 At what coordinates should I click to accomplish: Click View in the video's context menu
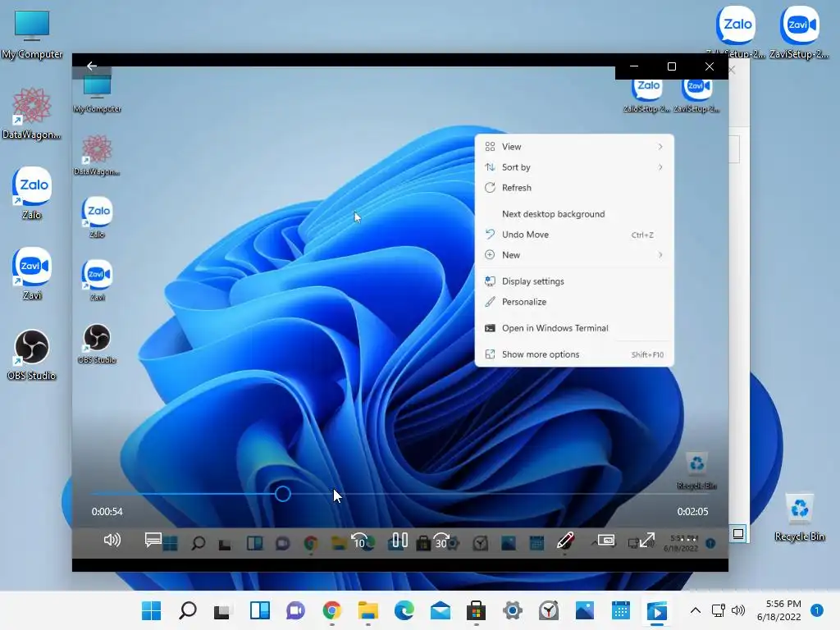574,147
